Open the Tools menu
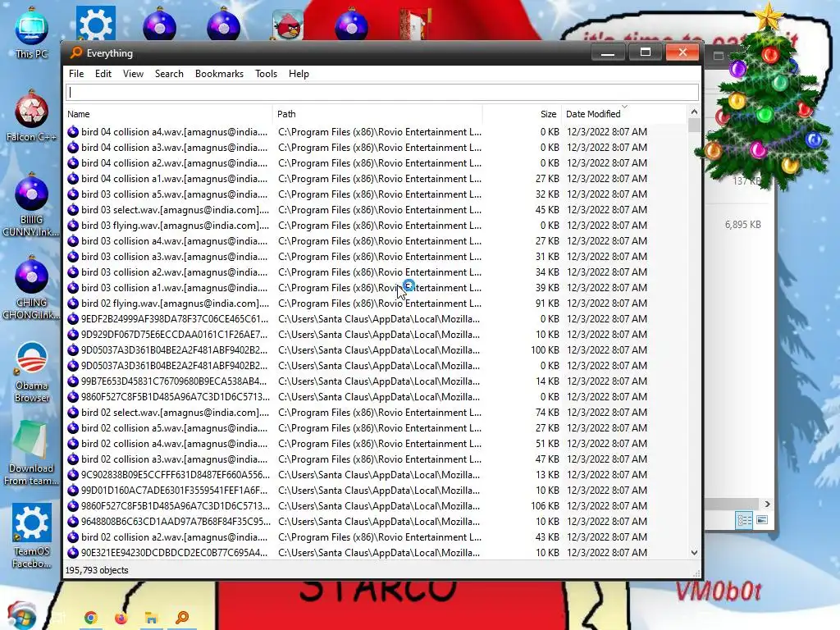Screen dimensions: 840x630 266,74
